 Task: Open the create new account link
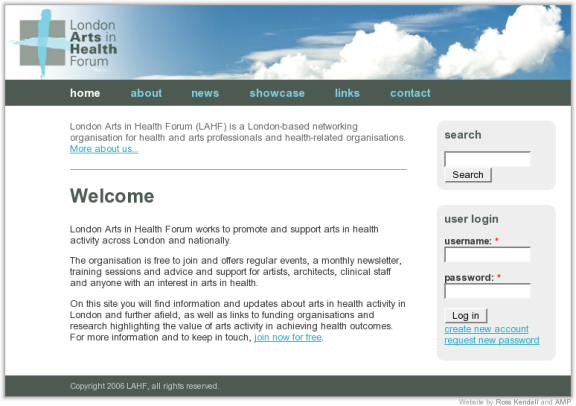click(486, 329)
